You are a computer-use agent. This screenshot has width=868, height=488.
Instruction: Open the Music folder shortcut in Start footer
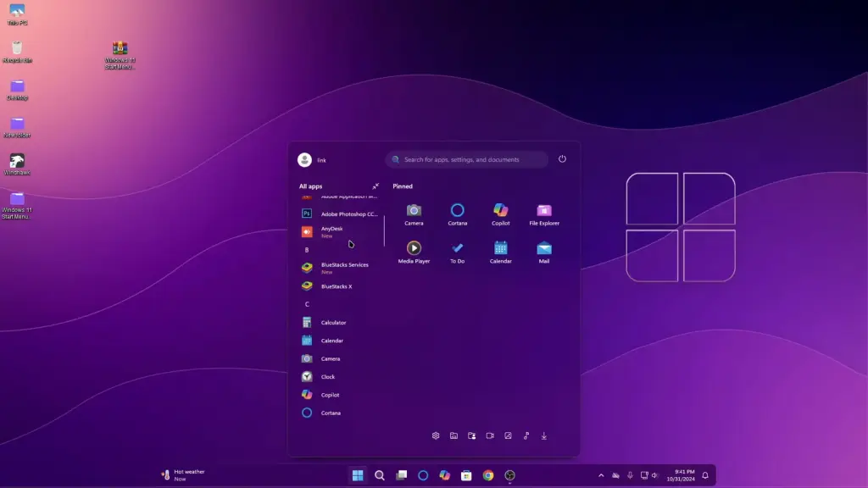[526, 435]
